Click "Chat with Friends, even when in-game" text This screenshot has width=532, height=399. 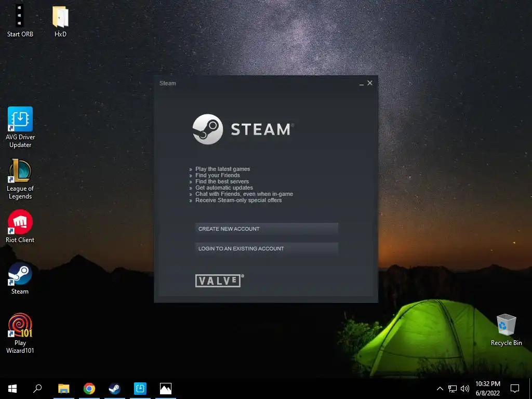244,194
